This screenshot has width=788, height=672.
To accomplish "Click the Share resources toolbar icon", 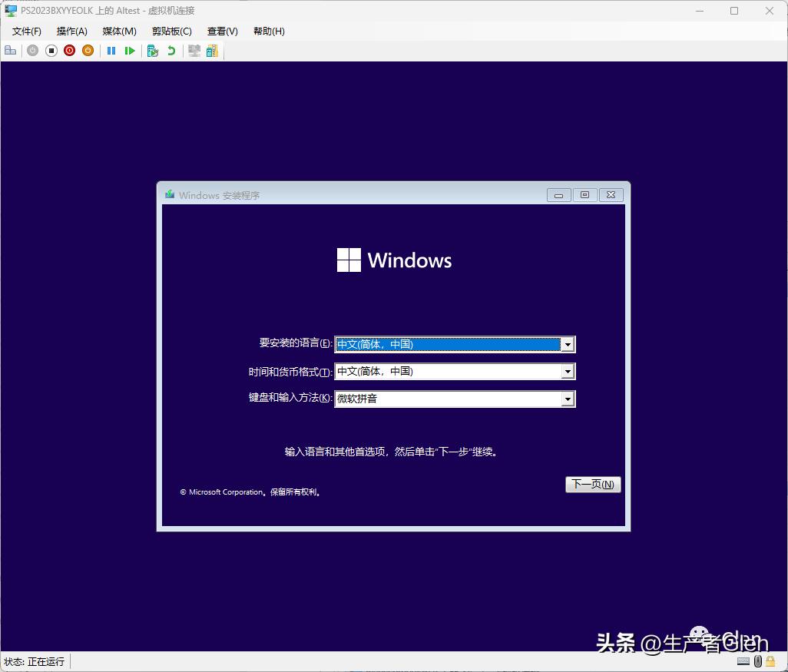I will (212, 50).
